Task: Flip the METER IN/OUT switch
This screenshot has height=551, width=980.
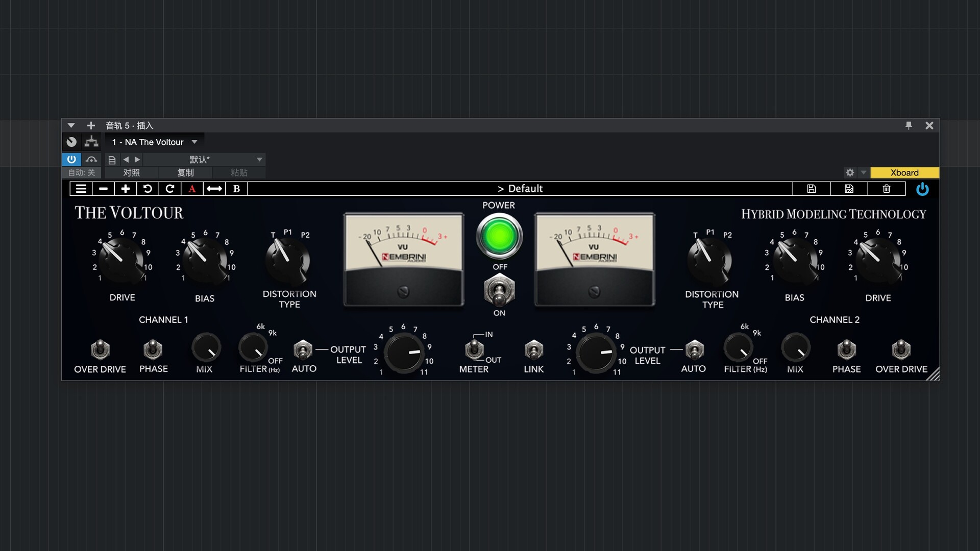Action: tap(474, 349)
